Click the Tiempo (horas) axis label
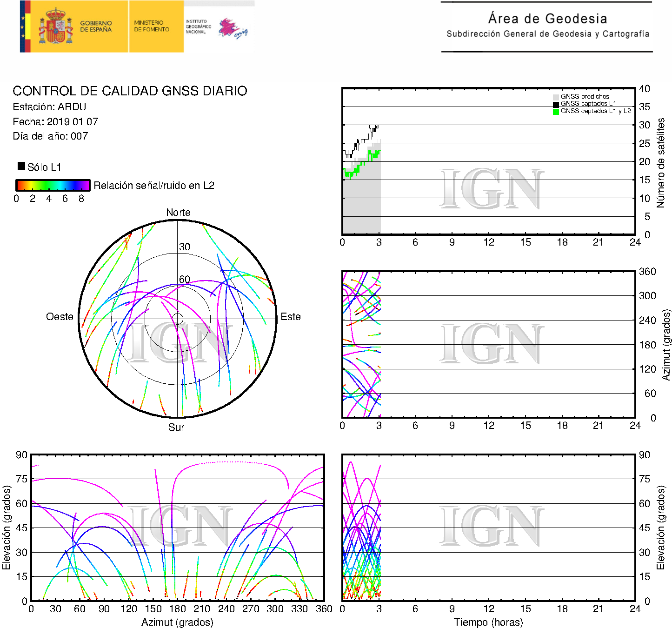 coord(488,622)
